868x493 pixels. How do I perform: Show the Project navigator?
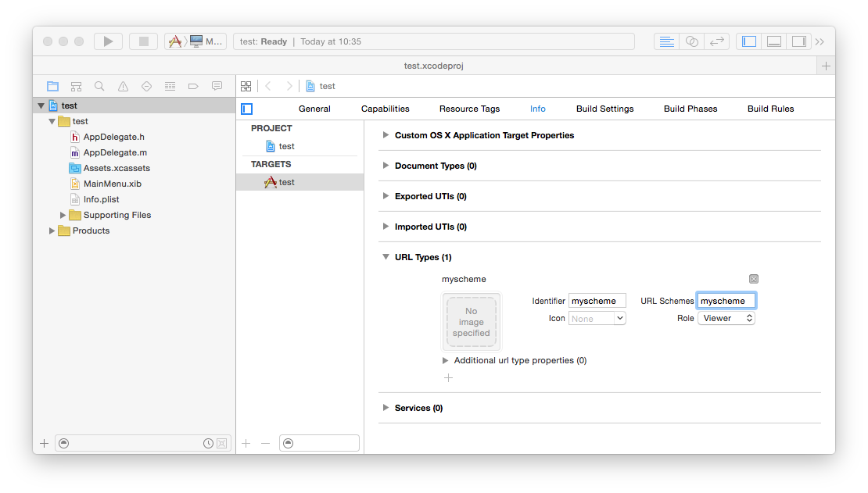[52, 86]
